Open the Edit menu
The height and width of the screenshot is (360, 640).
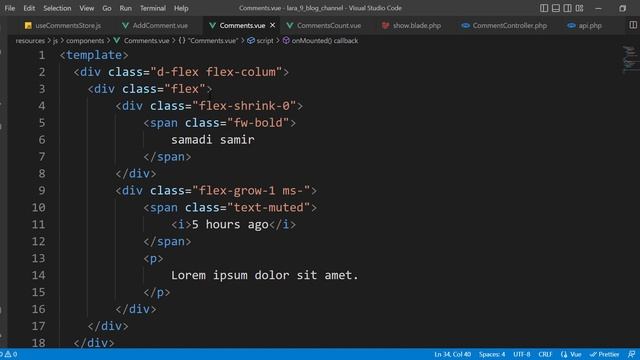coord(29,8)
